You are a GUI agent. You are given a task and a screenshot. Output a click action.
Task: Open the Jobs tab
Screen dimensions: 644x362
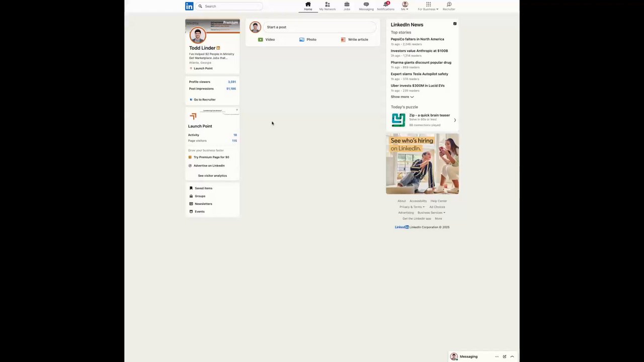click(347, 6)
